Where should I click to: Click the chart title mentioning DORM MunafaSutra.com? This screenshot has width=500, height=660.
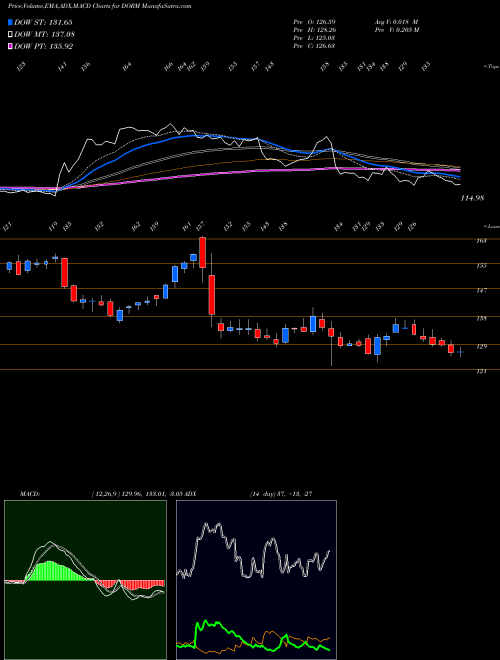tap(100, 7)
